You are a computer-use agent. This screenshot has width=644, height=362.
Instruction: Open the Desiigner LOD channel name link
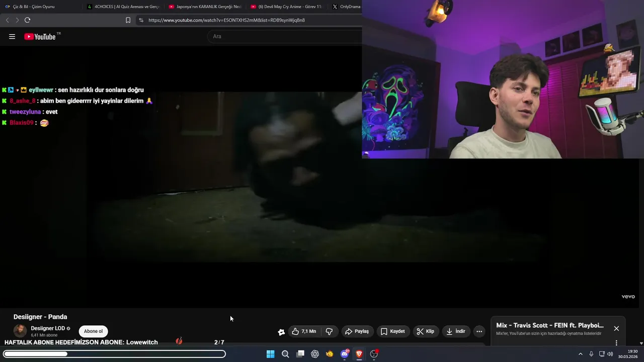48,328
